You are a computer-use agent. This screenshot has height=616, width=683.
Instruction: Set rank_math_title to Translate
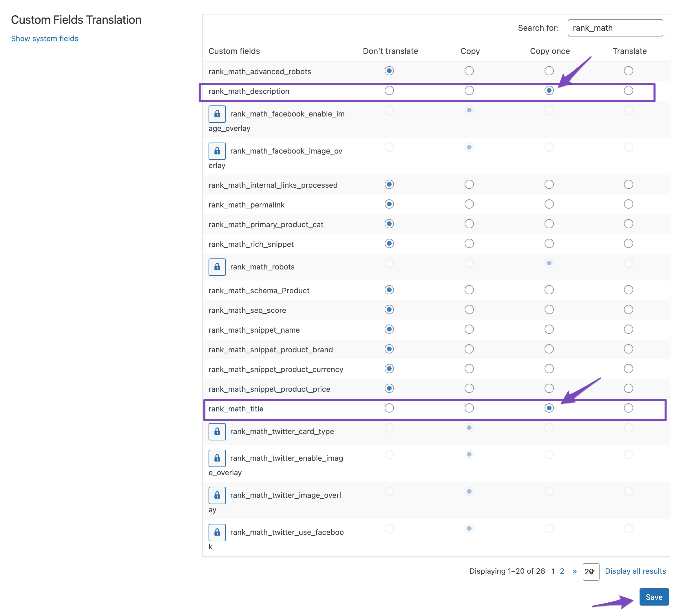click(628, 408)
